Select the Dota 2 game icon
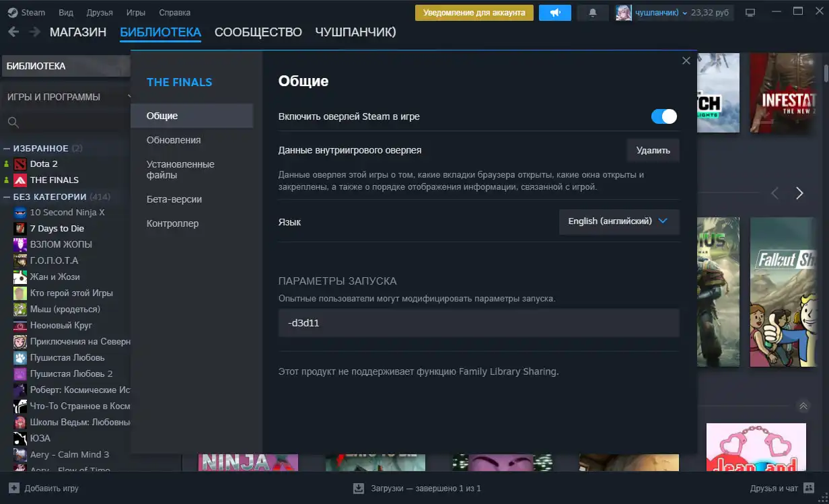Image resolution: width=829 pixels, height=504 pixels. tap(20, 164)
